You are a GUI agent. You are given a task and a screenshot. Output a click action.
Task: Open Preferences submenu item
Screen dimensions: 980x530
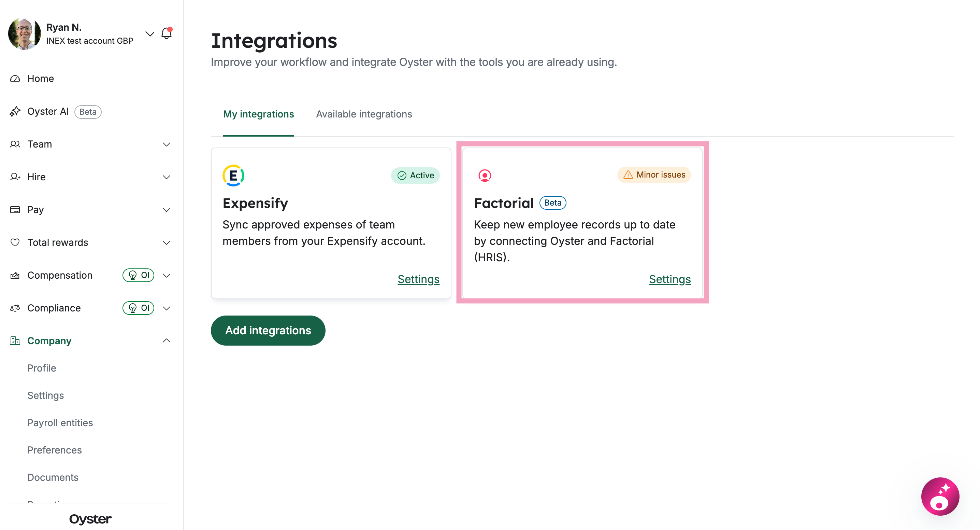coord(54,450)
